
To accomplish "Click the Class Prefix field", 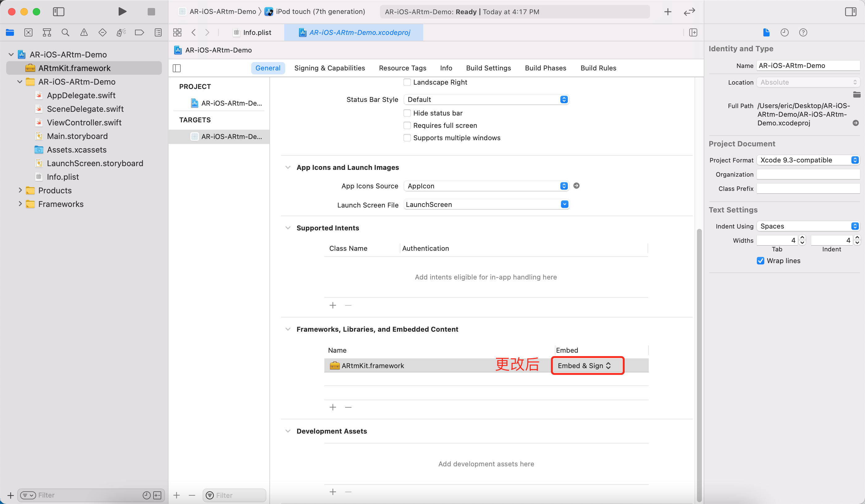I will tap(808, 189).
